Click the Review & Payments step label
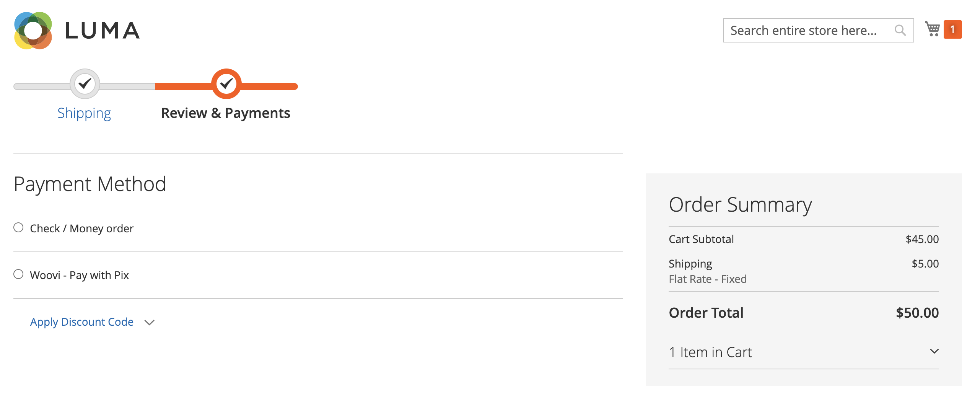This screenshot has height=395, width=980. click(226, 113)
